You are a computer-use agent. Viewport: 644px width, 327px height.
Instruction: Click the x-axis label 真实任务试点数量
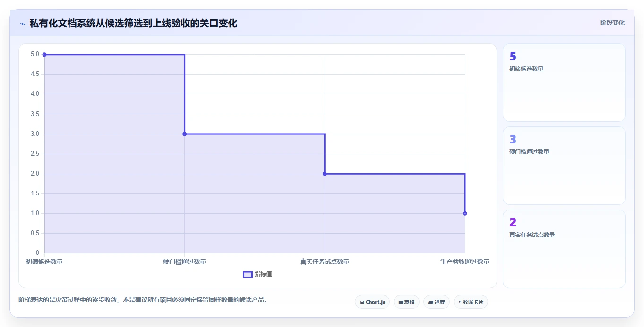pos(325,261)
